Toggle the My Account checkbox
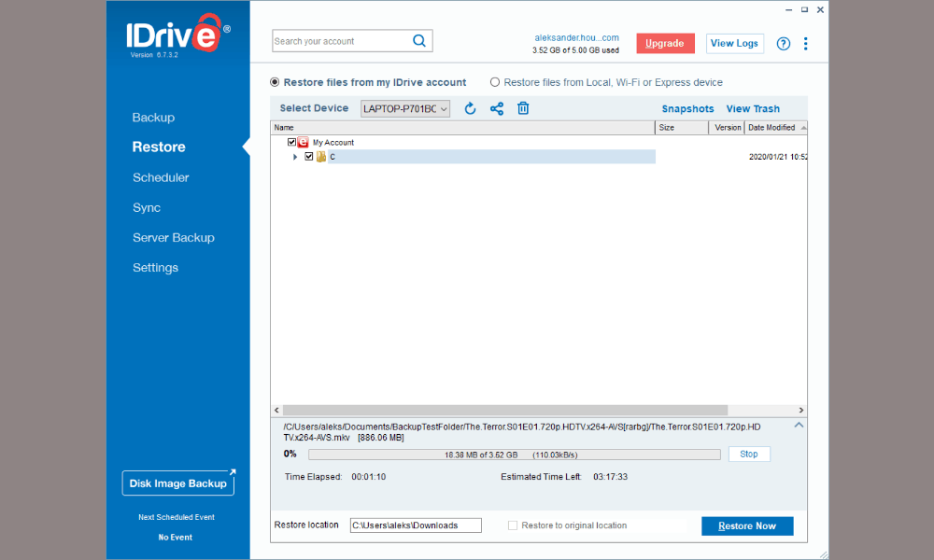 click(291, 142)
